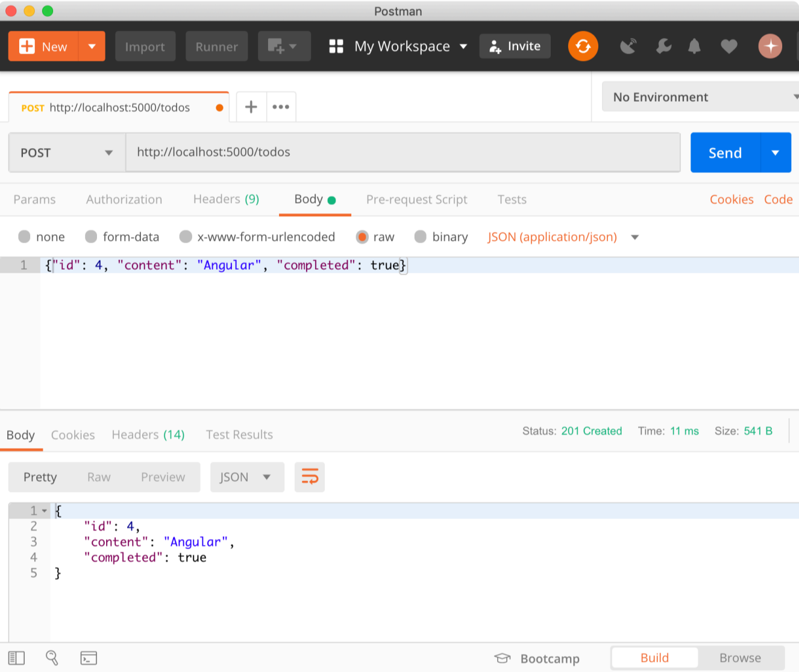This screenshot has width=799, height=672.
Task: Switch to response Body tab
Action: point(20,435)
